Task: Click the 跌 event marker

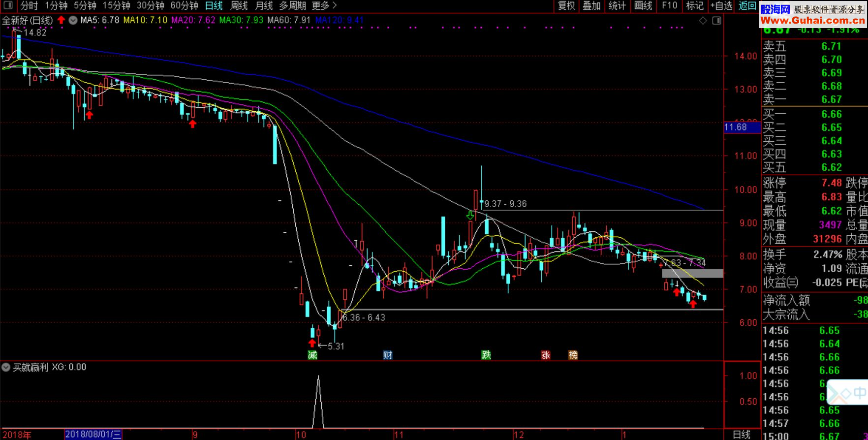Action: pyautogui.click(x=486, y=355)
